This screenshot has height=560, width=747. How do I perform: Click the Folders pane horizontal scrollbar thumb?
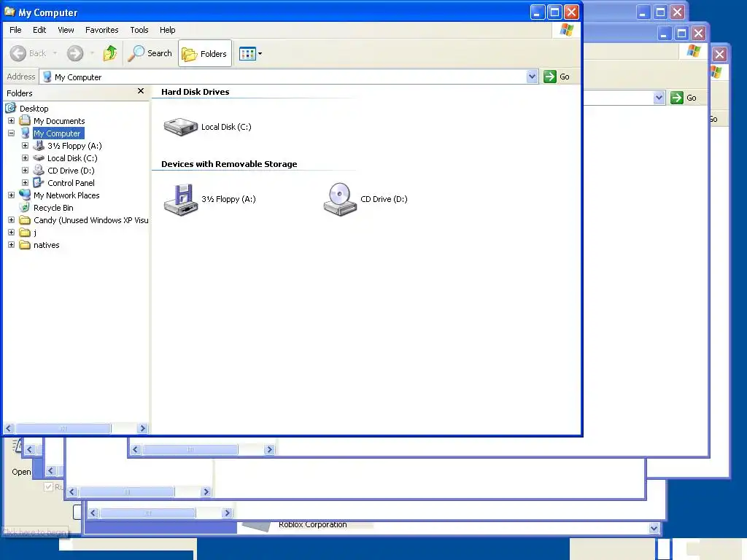(63, 428)
